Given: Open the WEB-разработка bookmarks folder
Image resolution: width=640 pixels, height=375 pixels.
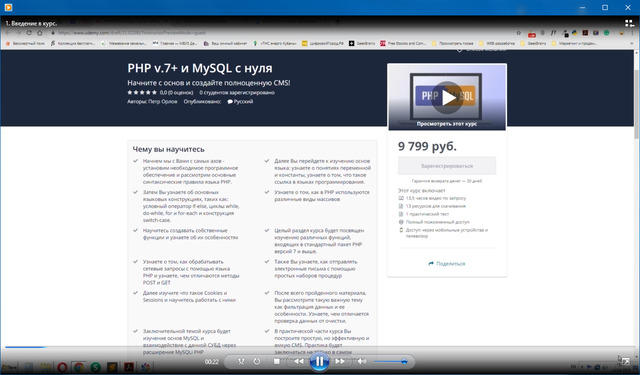Looking at the screenshot, I should [x=497, y=43].
